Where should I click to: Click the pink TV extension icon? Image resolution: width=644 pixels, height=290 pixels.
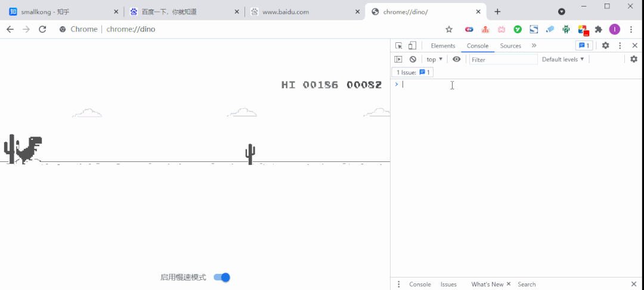click(x=501, y=29)
